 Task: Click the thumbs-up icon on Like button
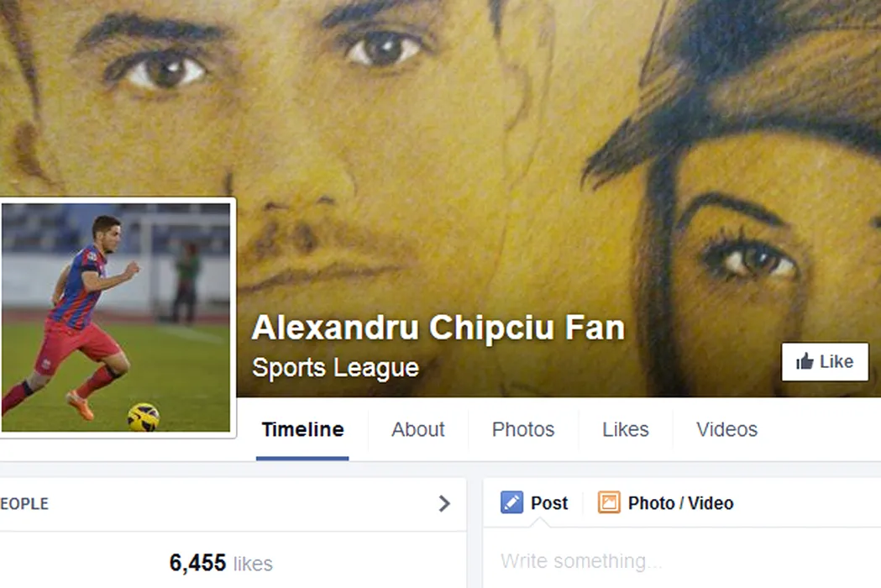point(805,361)
